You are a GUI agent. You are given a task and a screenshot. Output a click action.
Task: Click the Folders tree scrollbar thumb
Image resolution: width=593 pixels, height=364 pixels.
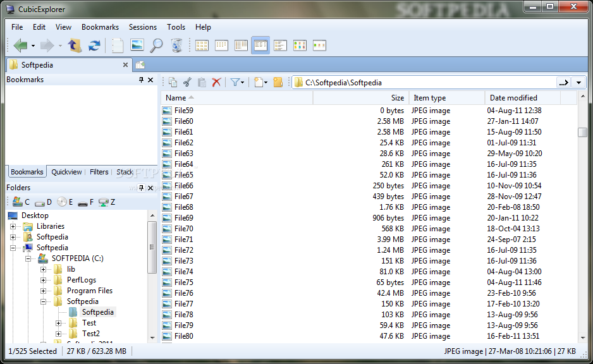[152, 247]
